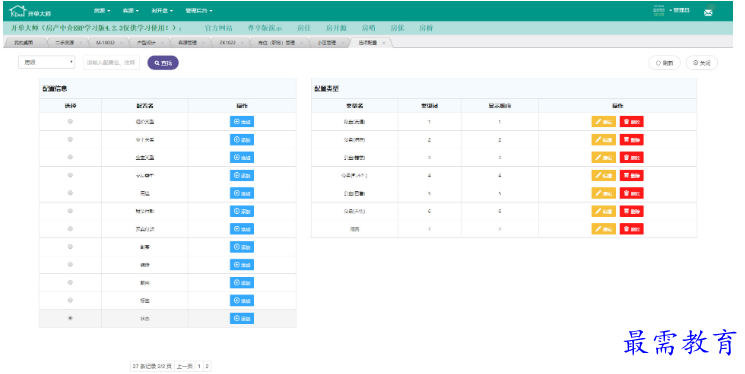Switch to the 我的桌面 tab
Image resolution: width=745 pixels, height=374 pixels.
[24, 43]
